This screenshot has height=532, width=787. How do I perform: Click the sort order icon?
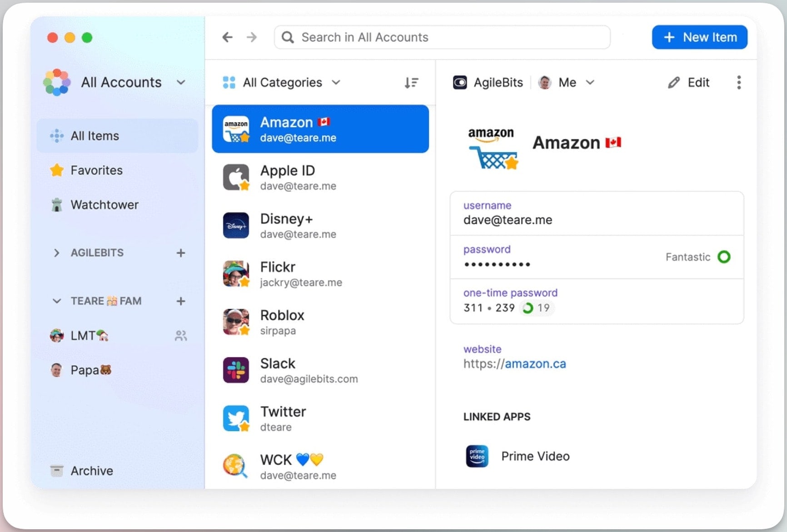click(411, 83)
